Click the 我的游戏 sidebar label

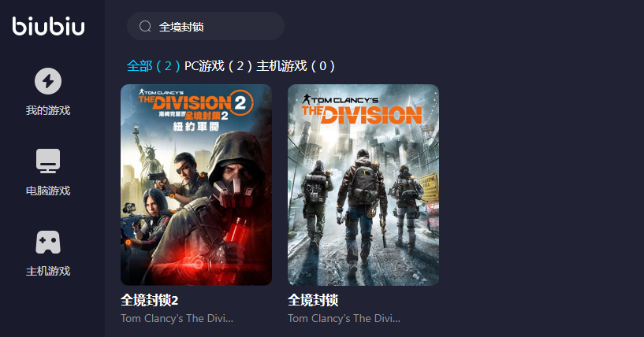(x=48, y=110)
